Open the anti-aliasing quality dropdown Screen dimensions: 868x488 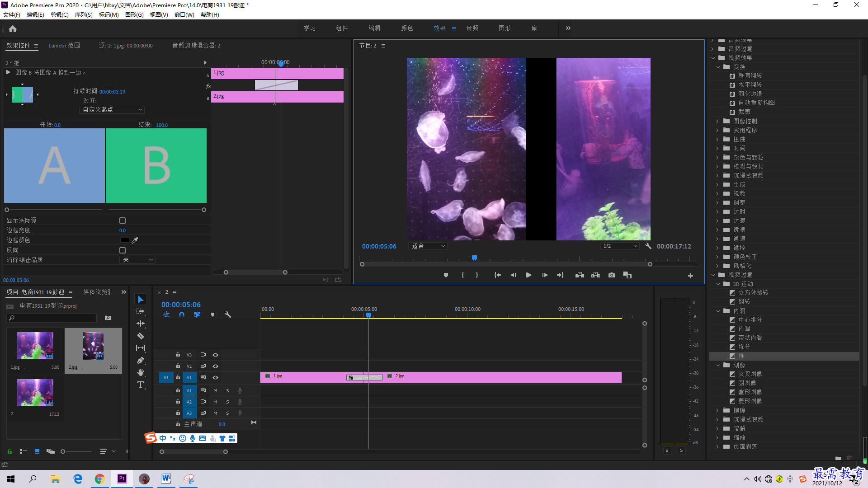(137, 260)
